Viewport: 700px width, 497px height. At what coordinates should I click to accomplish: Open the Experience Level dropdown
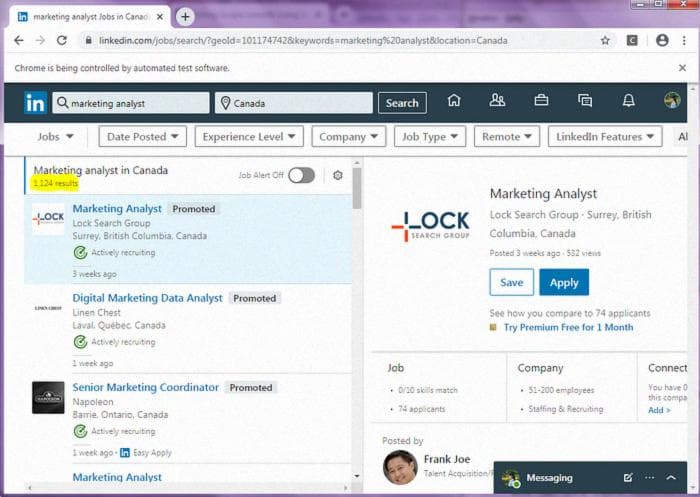[249, 137]
